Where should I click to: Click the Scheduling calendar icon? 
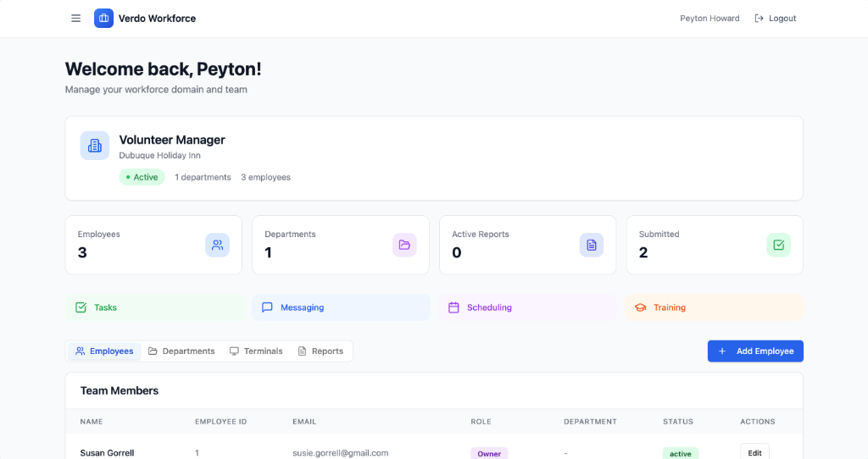453,307
